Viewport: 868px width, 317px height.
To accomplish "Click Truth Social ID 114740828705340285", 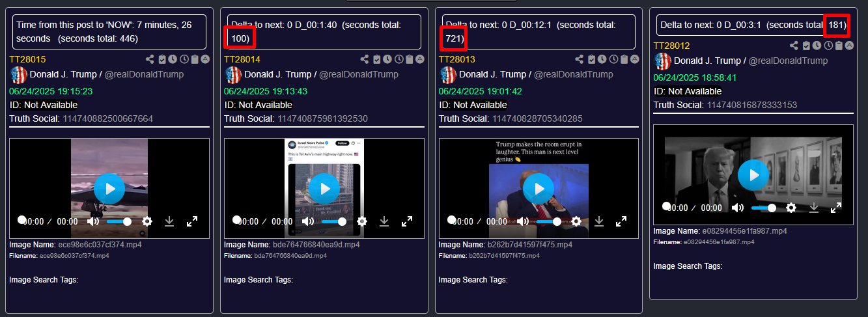I will [x=538, y=118].
